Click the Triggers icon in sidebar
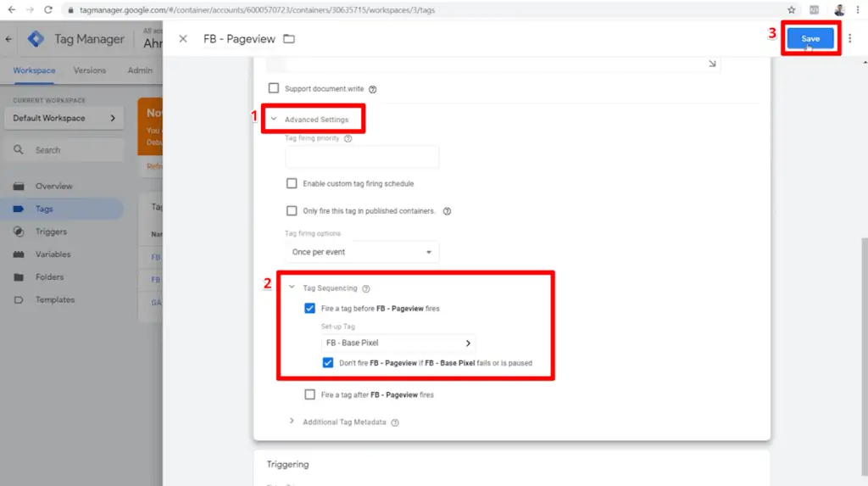Viewport: 868px width, 486px height. 19,232
